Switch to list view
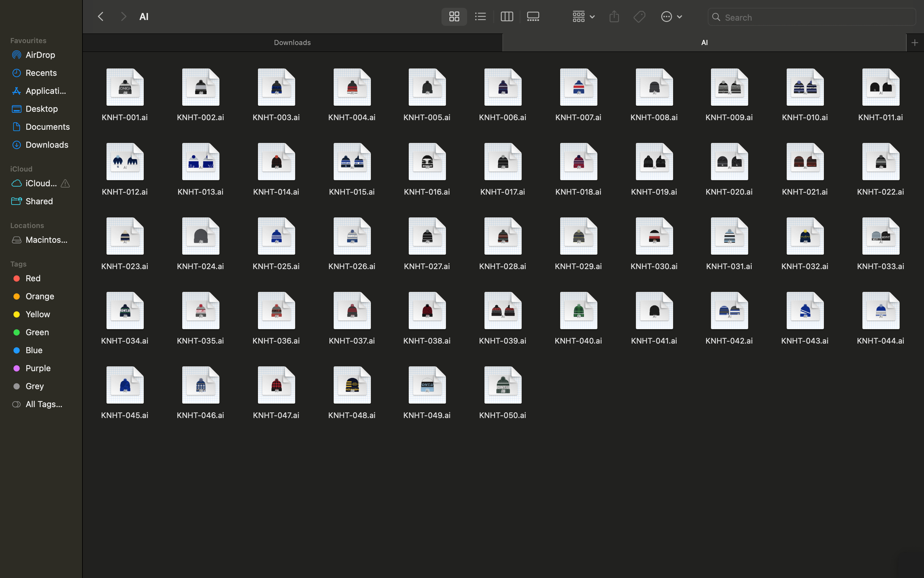Screen dimensions: 924x578 [480, 16]
